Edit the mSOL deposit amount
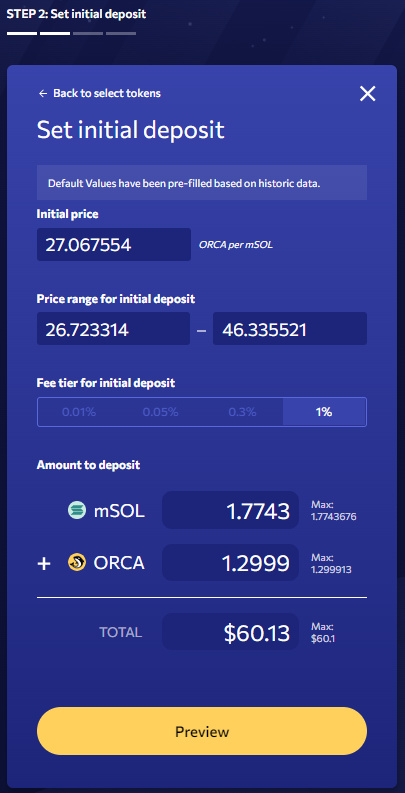 pyautogui.click(x=231, y=510)
